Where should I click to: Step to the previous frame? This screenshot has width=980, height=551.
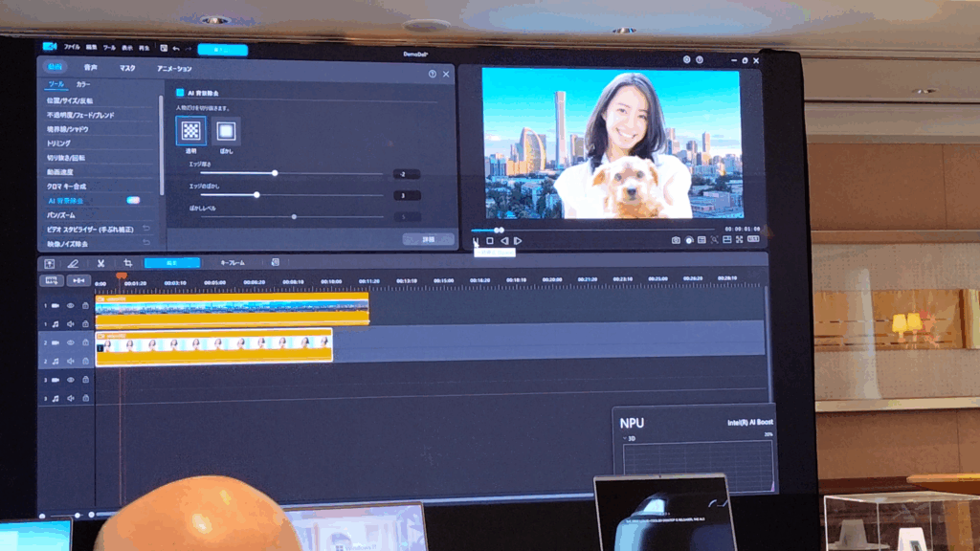pos(504,240)
